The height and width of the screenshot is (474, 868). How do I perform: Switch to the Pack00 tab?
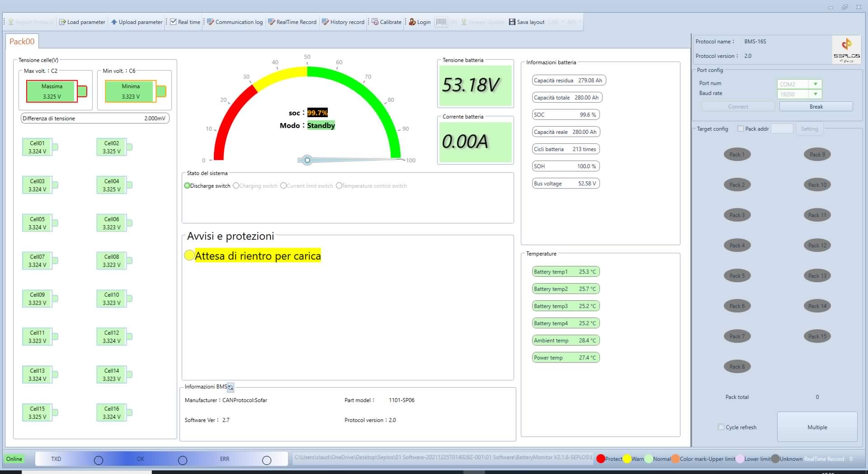pyautogui.click(x=22, y=42)
